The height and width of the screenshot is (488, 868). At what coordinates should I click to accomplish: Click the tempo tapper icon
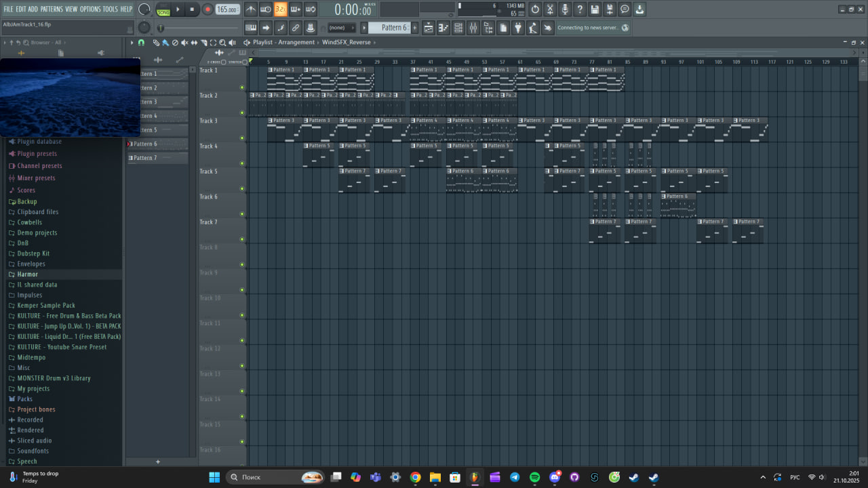click(x=533, y=28)
